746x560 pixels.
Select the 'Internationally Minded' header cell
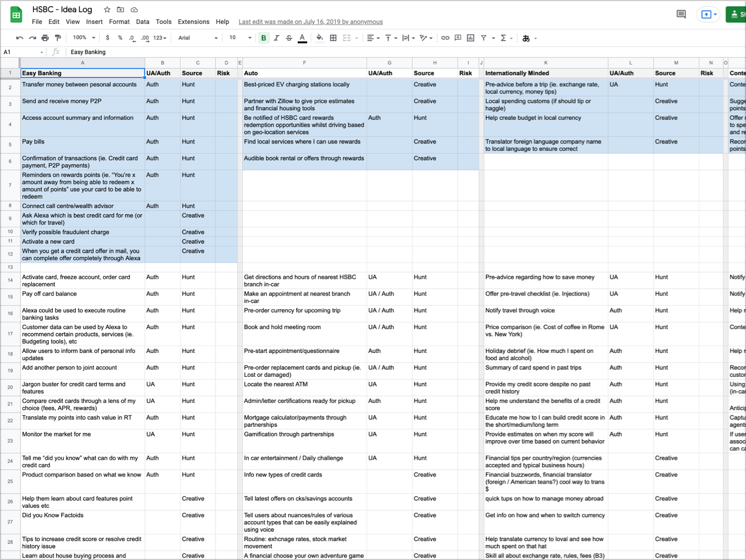pyautogui.click(x=546, y=73)
